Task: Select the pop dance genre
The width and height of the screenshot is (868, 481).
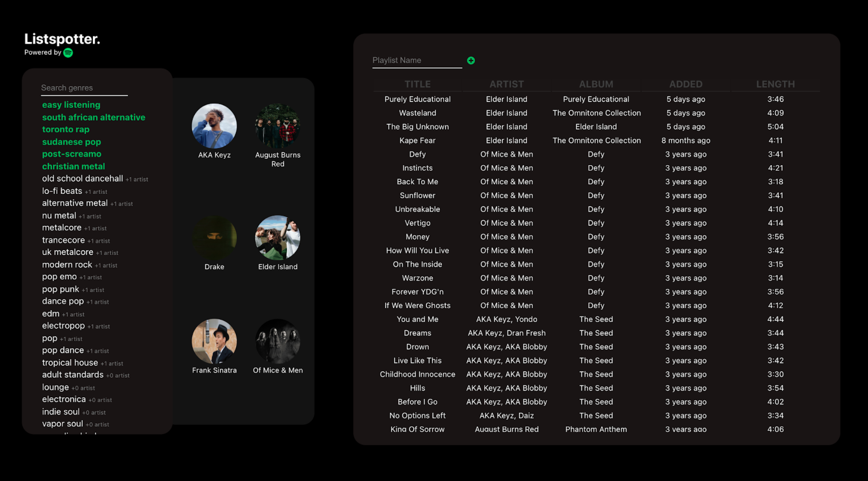Action: point(63,350)
